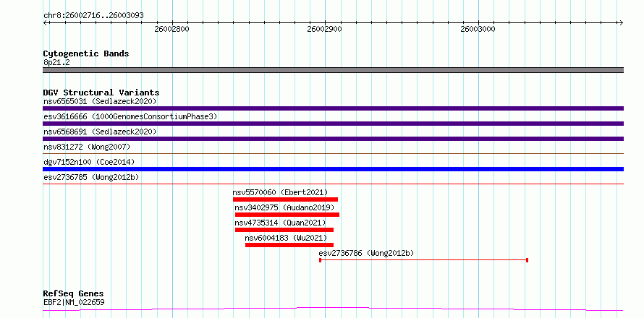Click the Cytogenetic Bands track title
This screenshot has width=644, height=318.
point(86,53)
